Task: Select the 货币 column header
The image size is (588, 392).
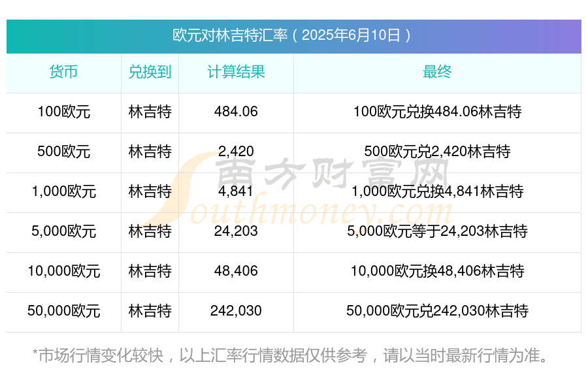Action: (x=63, y=72)
